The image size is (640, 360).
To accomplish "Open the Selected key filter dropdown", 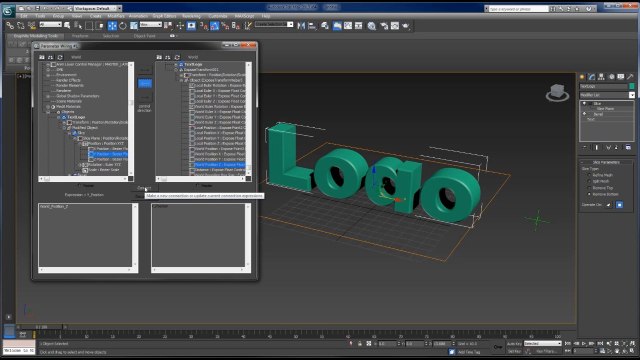I will 542,344.
